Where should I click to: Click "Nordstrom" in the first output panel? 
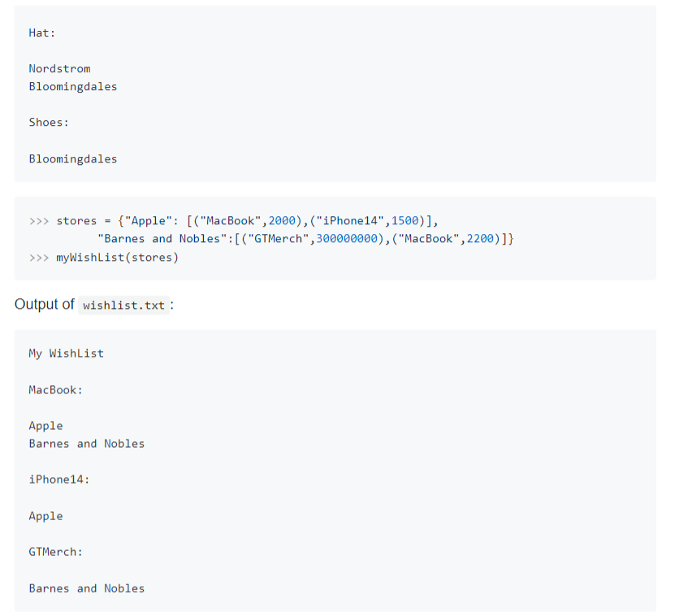(x=59, y=68)
